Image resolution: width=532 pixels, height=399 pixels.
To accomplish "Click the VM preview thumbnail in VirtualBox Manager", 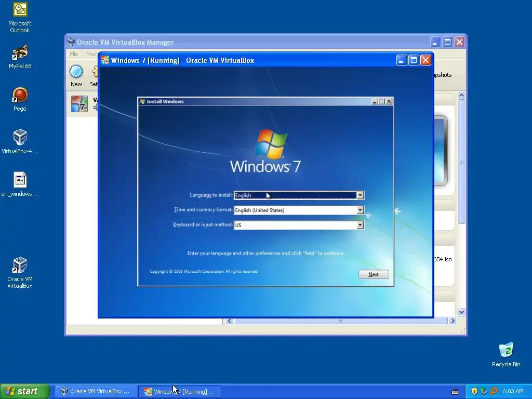I will click(x=441, y=151).
